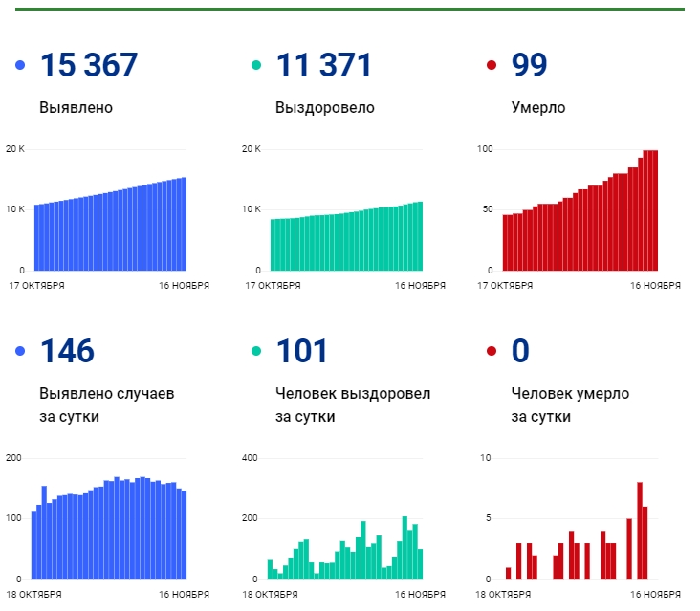Click 10 axis label of daily deaths chart
Screen dimensions: 700x611
(485, 458)
